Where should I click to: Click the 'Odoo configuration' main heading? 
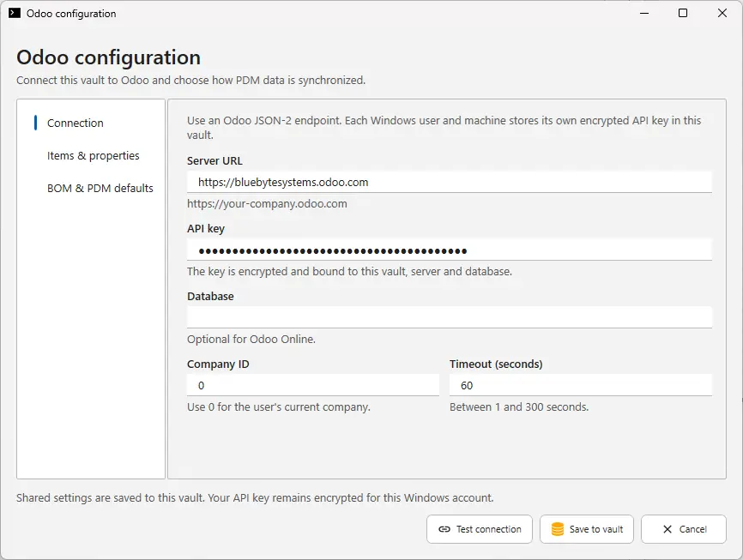(108, 57)
